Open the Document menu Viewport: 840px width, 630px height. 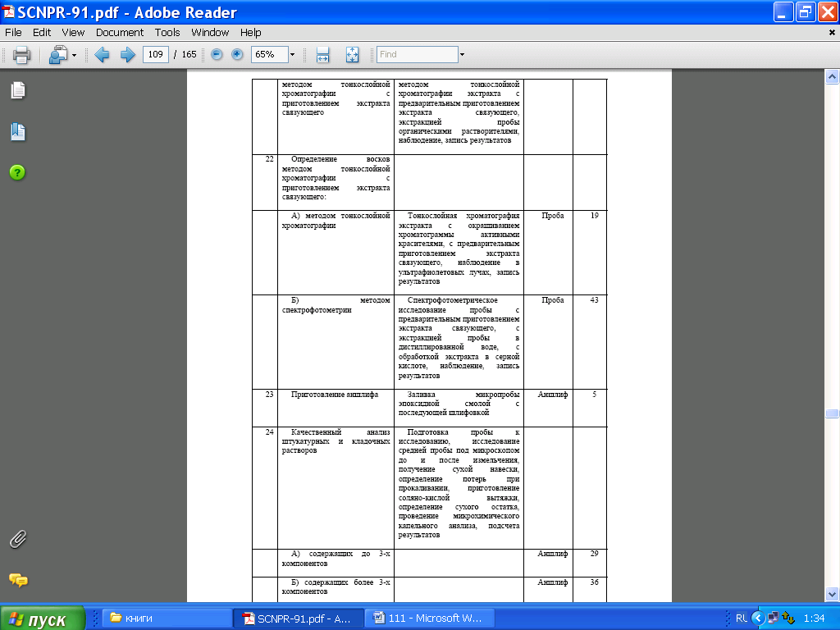[x=120, y=33]
